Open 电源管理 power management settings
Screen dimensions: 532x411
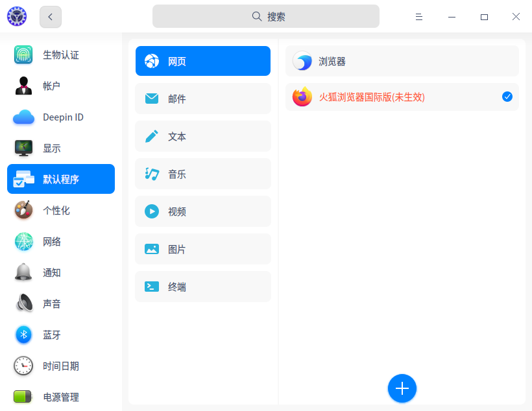60,397
